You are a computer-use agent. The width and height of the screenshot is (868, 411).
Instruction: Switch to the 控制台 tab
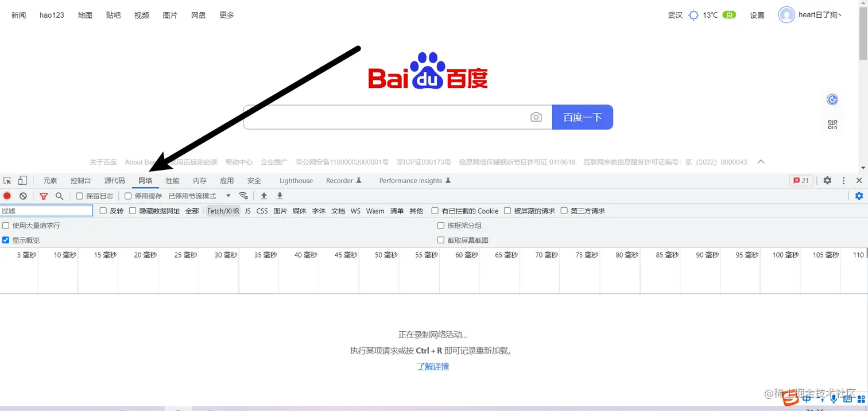pyautogui.click(x=81, y=180)
